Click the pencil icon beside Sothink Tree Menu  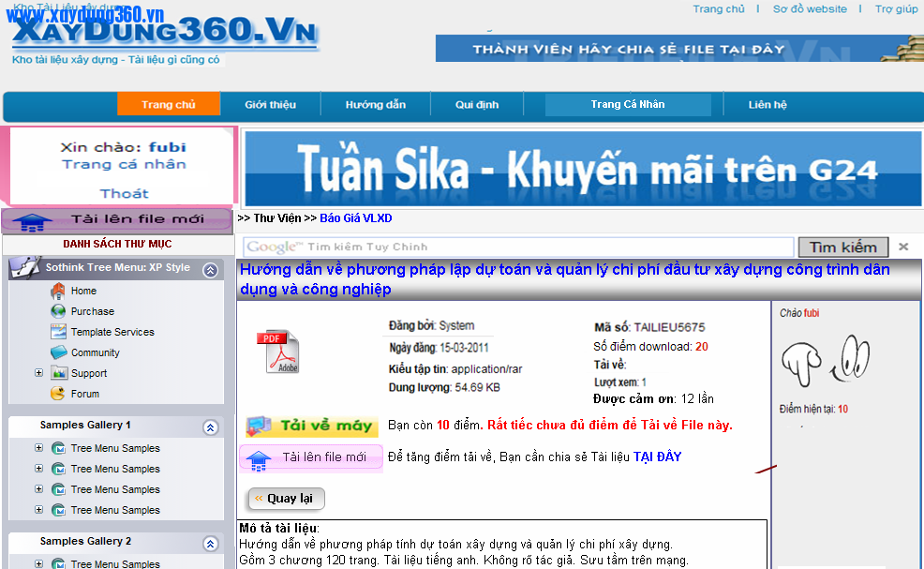point(25,268)
